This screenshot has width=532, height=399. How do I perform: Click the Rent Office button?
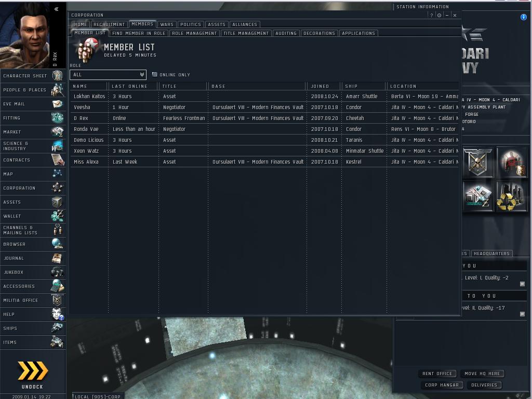coord(437,374)
